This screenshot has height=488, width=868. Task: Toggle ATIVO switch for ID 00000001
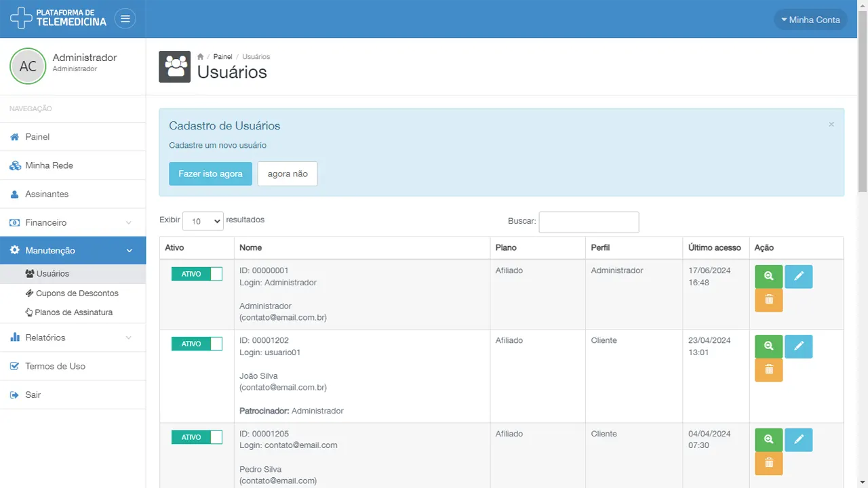coord(197,274)
